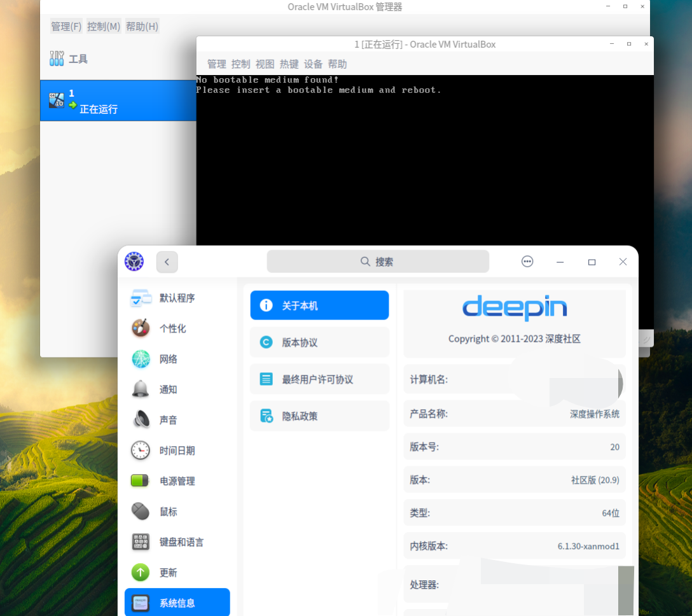Screen dimensions: 692x616
Task: Open 默认程序 default applications icon
Action: pyautogui.click(x=141, y=298)
